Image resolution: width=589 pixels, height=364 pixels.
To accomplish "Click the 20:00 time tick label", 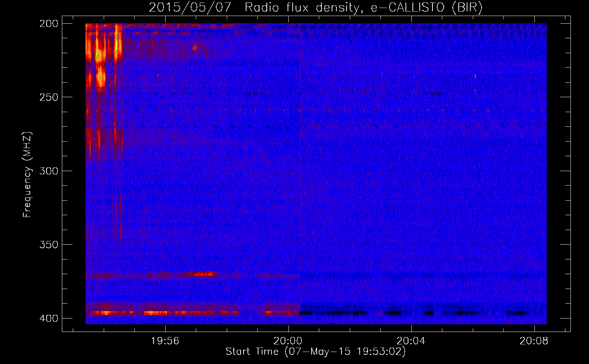I will (288, 341).
